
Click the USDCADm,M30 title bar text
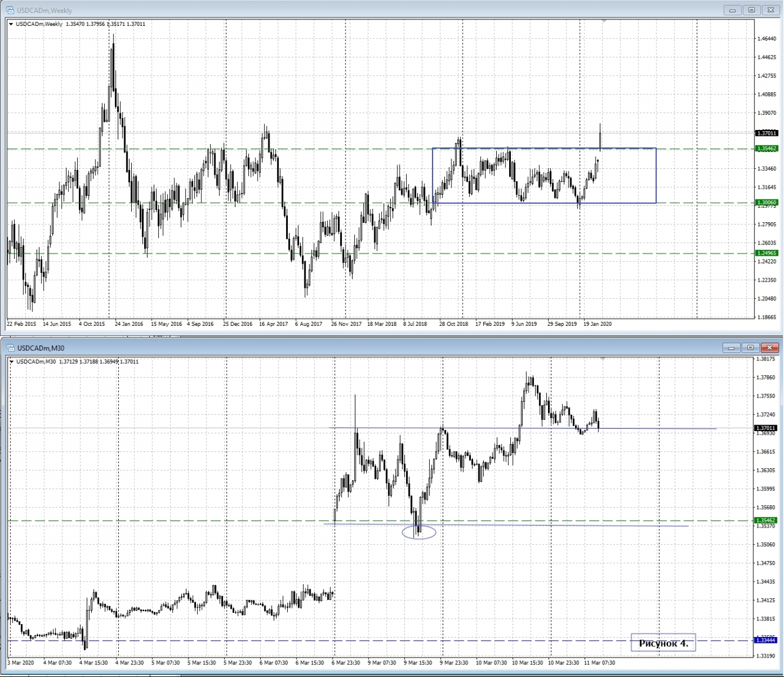click(x=41, y=348)
